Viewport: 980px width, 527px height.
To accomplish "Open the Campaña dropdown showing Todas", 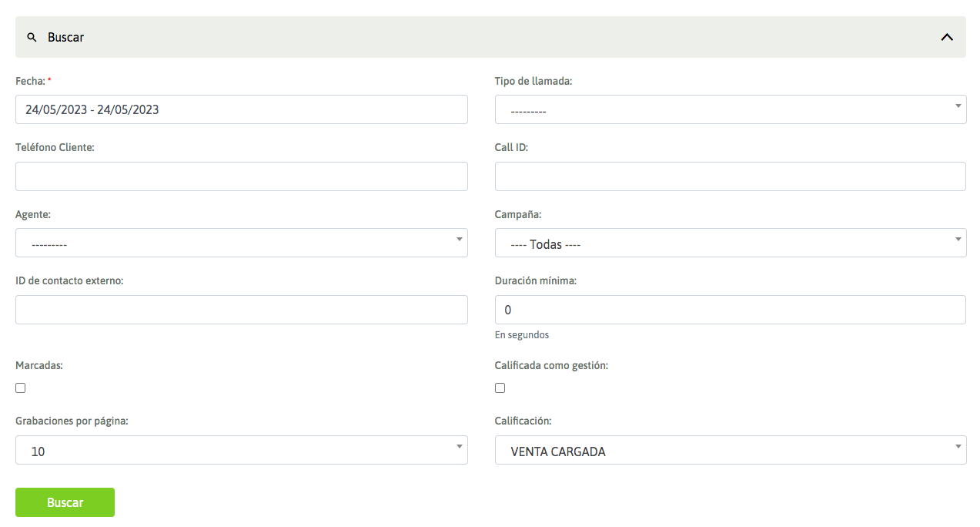I will click(x=730, y=243).
